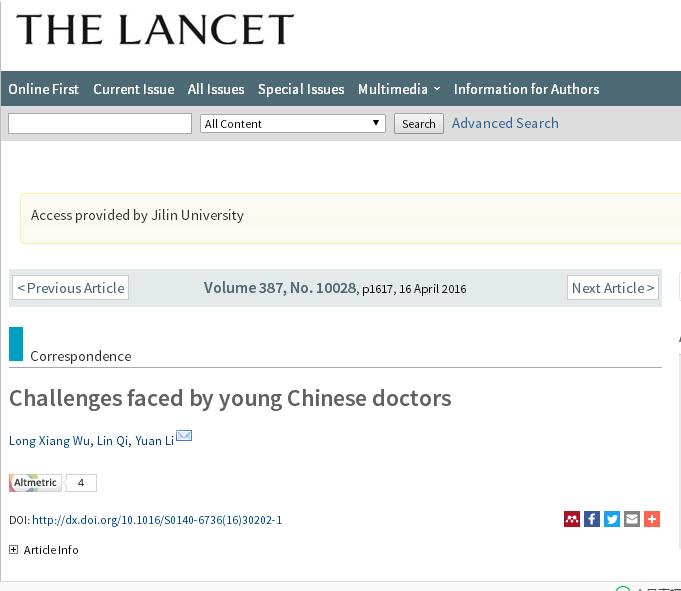This screenshot has height=591, width=681.
Task: Go to the Previous Article
Action: (71, 288)
